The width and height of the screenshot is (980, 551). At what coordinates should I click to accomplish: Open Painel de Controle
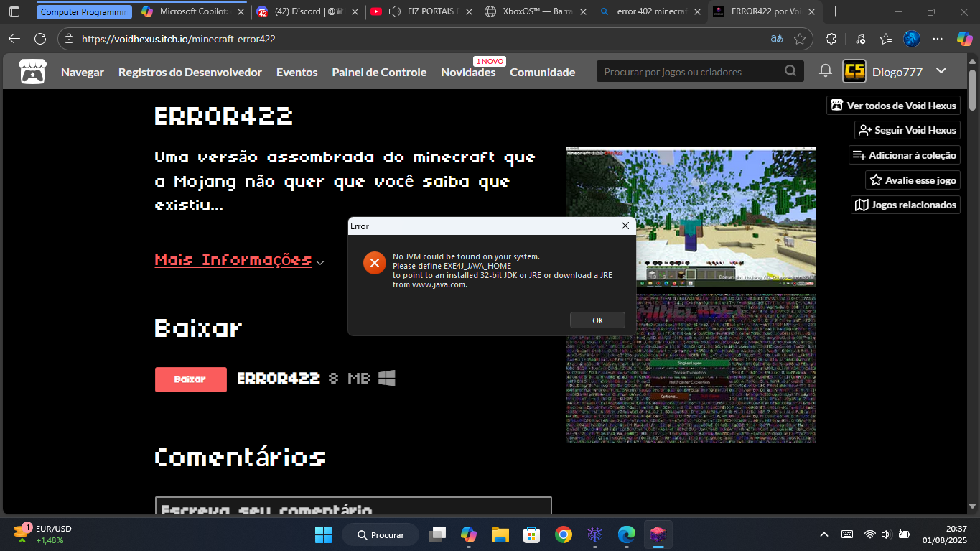[379, 72]
